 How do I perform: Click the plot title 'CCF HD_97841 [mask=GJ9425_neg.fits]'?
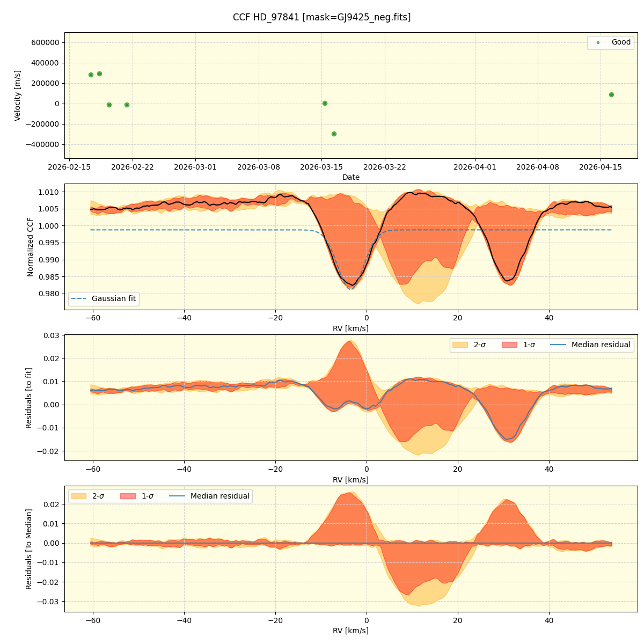[321, 17]
